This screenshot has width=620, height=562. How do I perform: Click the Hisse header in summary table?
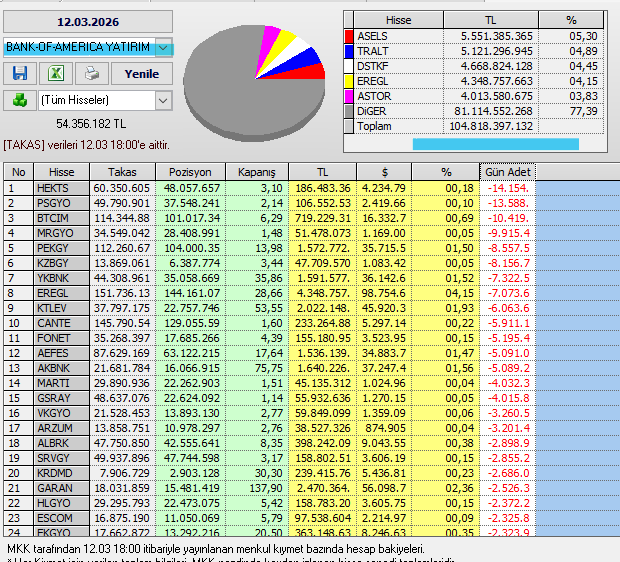[399, 20]
